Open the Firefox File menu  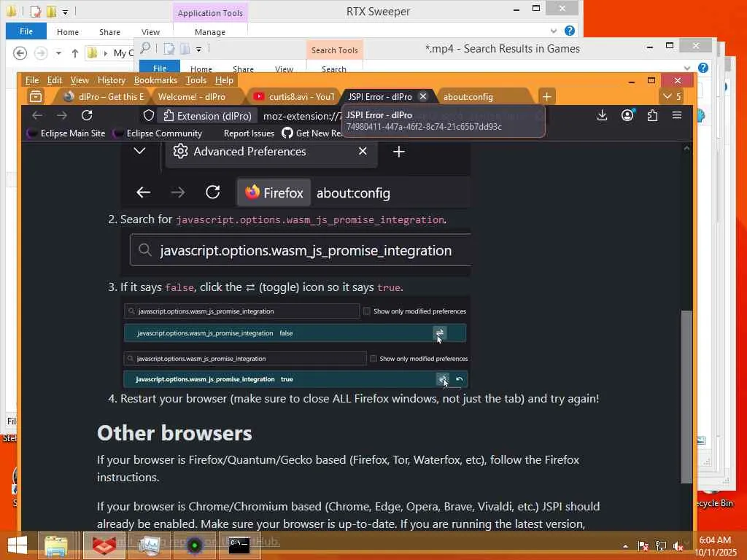point(32,80)
